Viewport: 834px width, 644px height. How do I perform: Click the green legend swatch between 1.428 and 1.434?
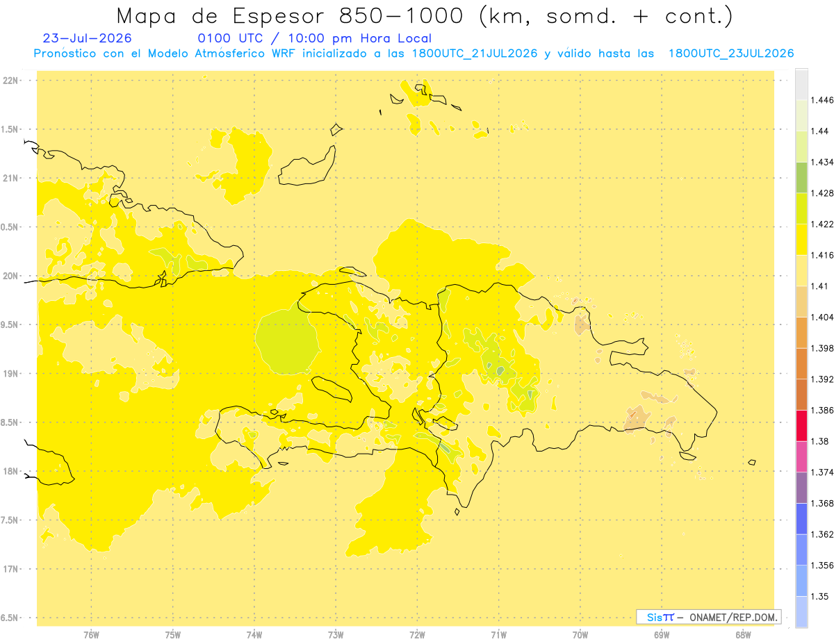[801, 177]
